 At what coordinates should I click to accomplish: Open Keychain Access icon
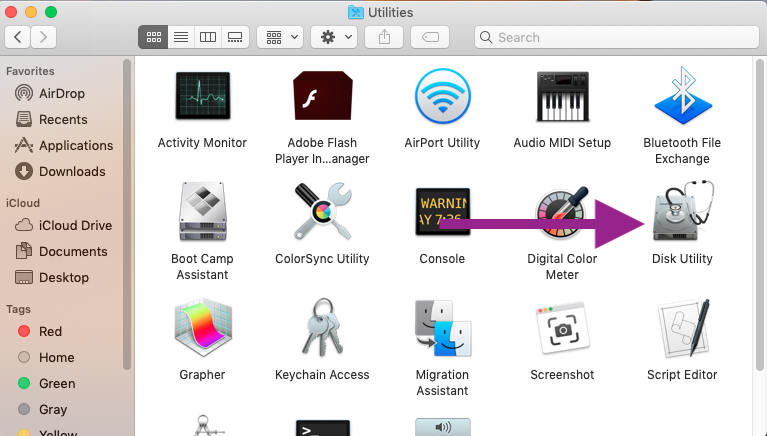pyautogui.click(x=322, y=327)
